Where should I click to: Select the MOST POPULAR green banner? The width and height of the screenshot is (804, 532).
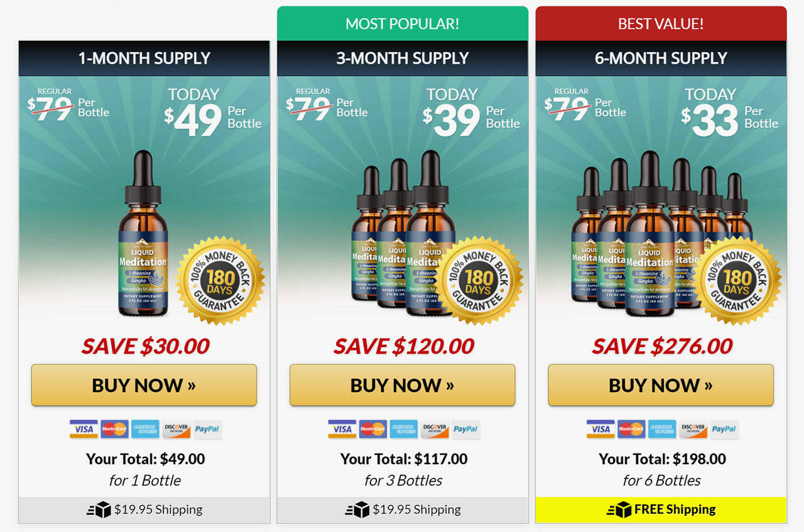pyautogui.click(x=403, y=24)
